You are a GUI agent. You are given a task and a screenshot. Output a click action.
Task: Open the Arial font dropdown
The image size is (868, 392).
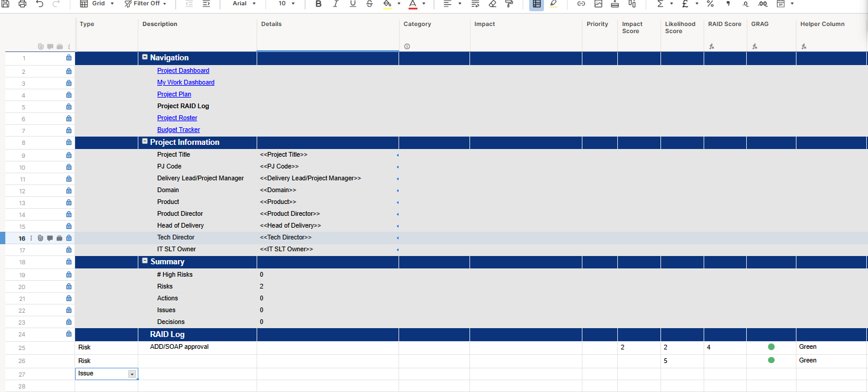pos(244,4)
